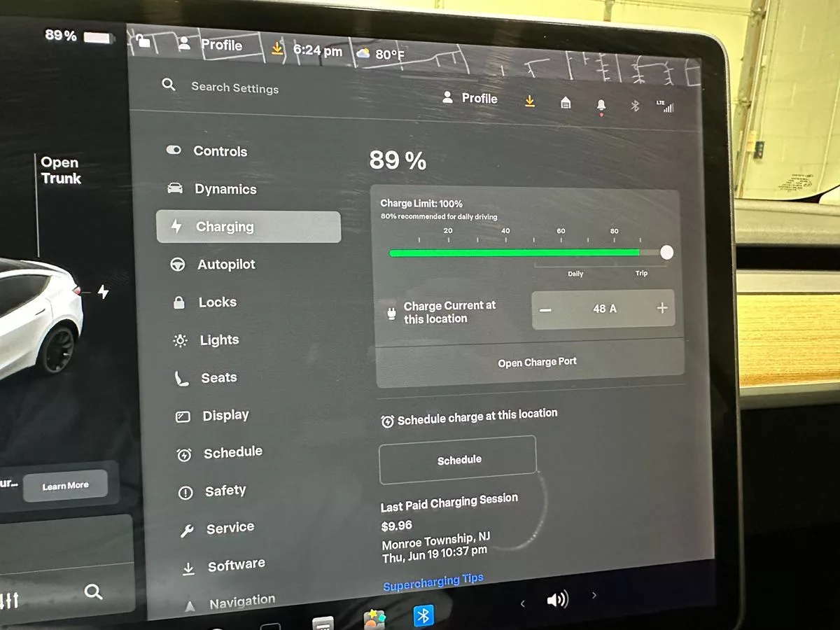Viewport: 840px width, 630px height.
Task: Open the Bluetooth app in bottom dock
Action: coord(422,617)
